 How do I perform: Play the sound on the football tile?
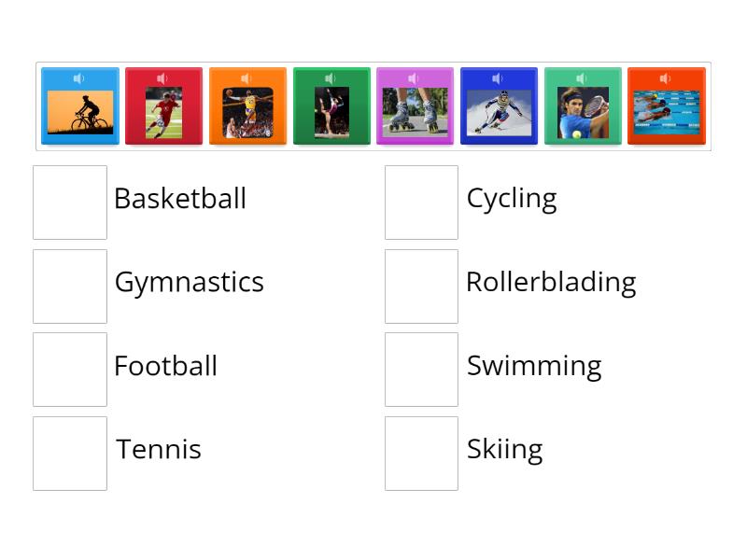click(x=164, y=78)
